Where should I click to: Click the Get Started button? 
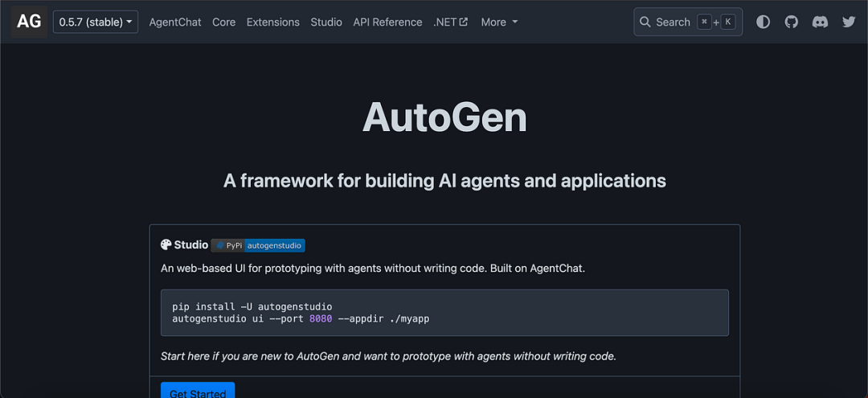click(198, 390)
